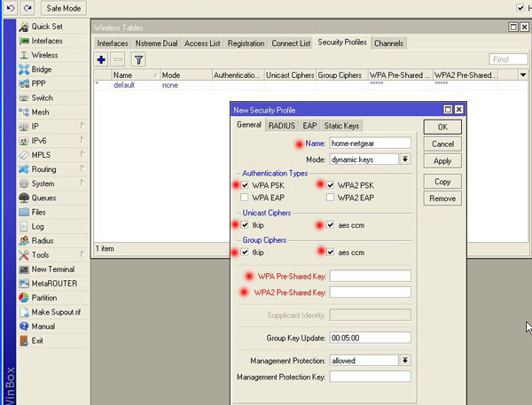532x405 pixels.
Task: Sort by the Name column header
Action: (x=136, y=75)
